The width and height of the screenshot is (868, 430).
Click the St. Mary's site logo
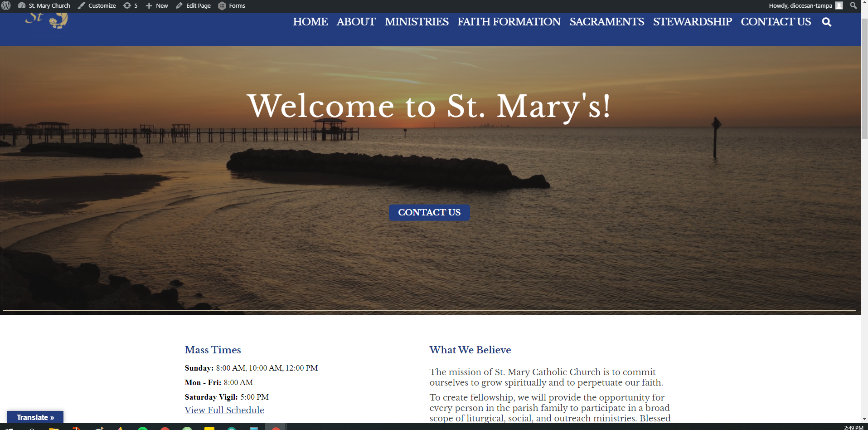[47, 21]
